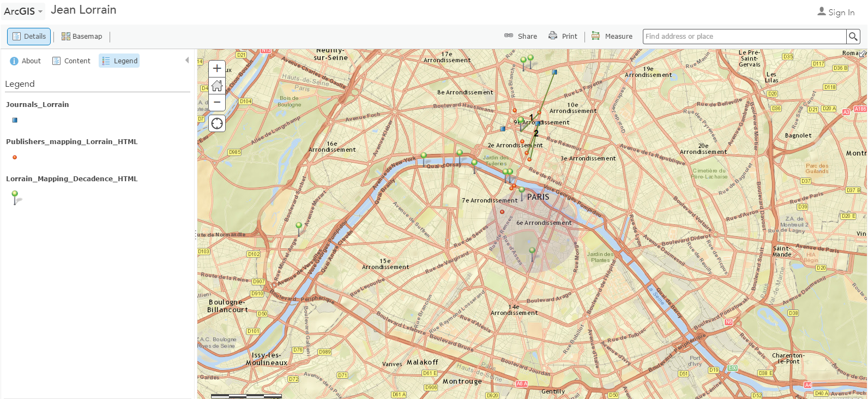Screen dimensions: 868x399
Task: Reset map to default home extent
Action: pos(217,85)
